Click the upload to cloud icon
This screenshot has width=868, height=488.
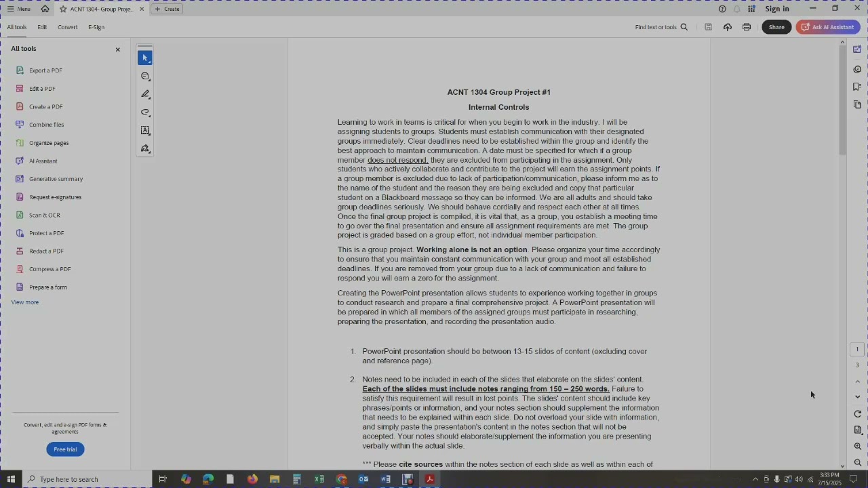[728, 27]
